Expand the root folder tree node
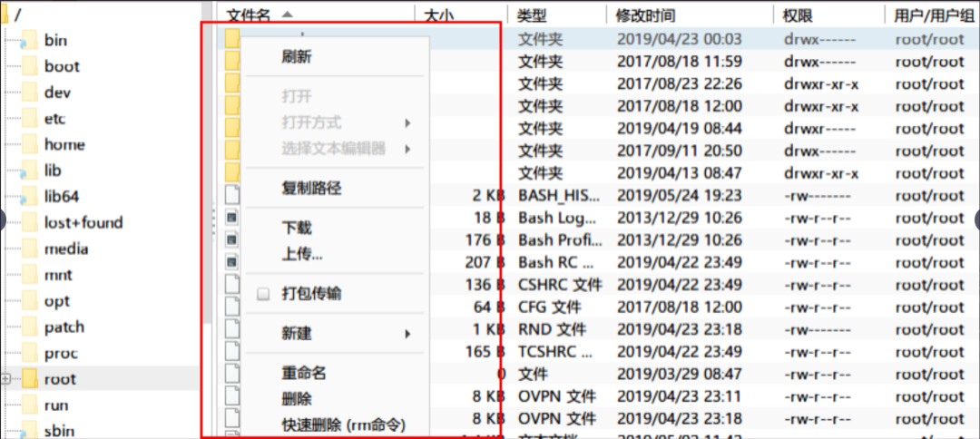Screen dimensions: 980x439 coord(6,379)
